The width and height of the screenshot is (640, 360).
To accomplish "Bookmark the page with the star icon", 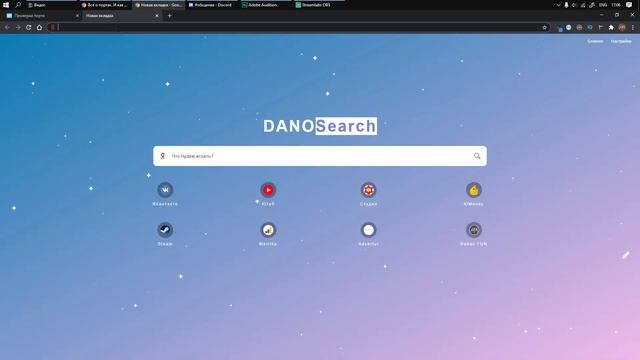I will tap(544, 27).
